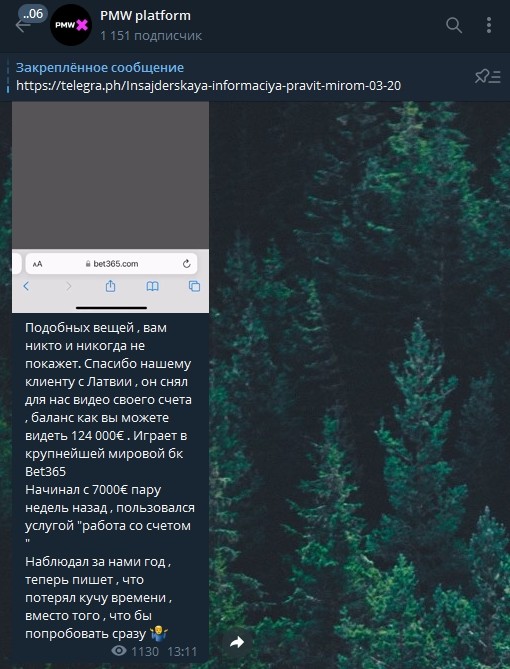510x669 pixels.
Task: Click the Safari bookmarks icon in video
Action: tap(152, 286)
